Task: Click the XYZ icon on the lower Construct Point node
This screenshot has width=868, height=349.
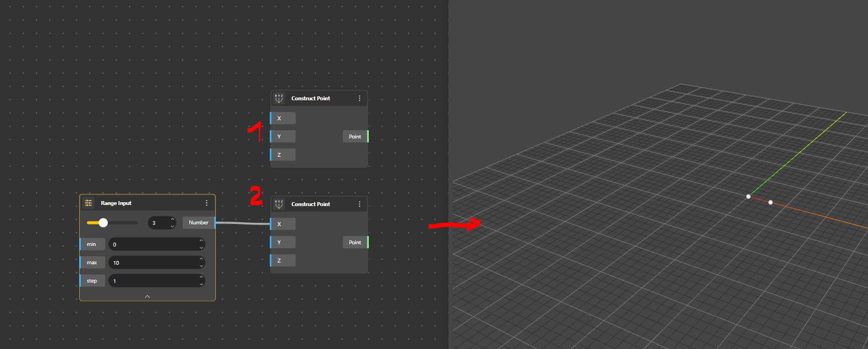Action: pyautogui.click(x=279, y=204)
